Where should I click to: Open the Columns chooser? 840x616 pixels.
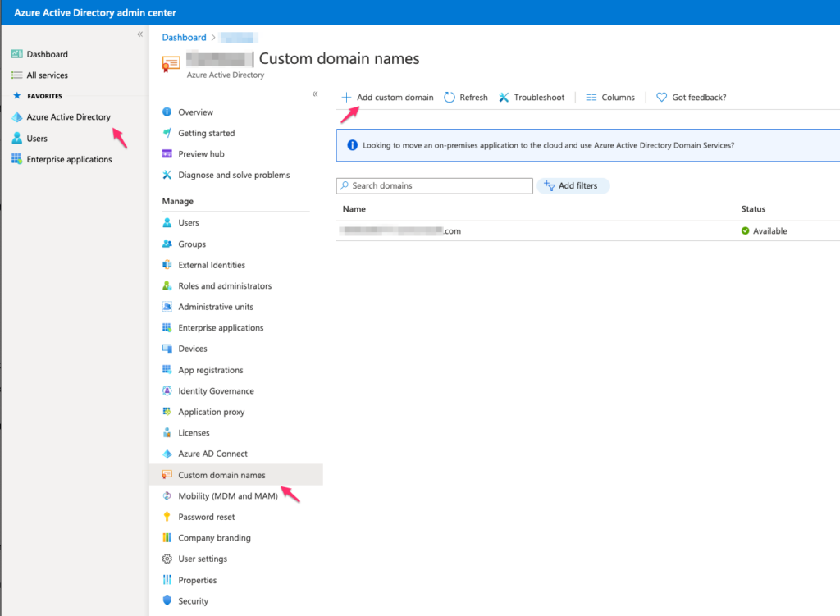610,97
